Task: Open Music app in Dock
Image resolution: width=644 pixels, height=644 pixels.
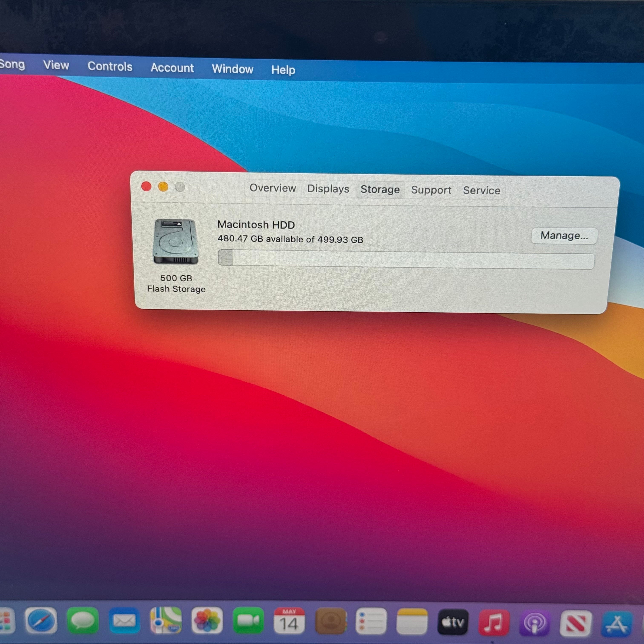Action: point(494,623)
